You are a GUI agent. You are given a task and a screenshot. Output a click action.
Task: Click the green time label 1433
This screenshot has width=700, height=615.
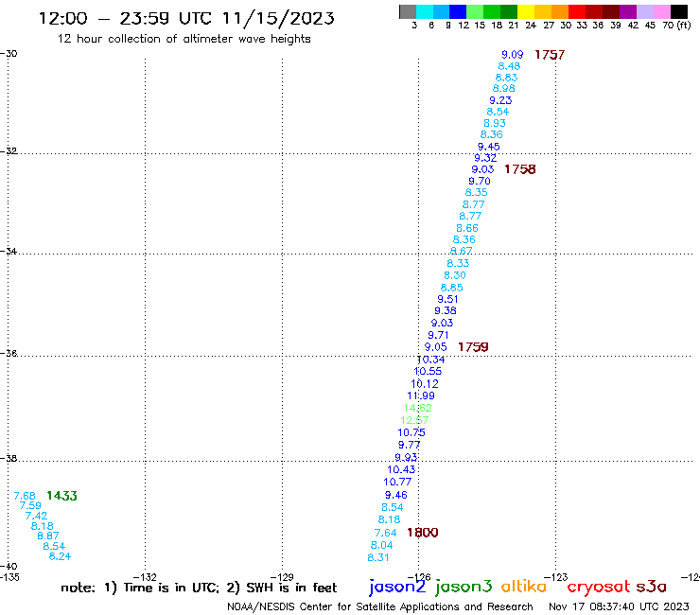tap(61, 496)
